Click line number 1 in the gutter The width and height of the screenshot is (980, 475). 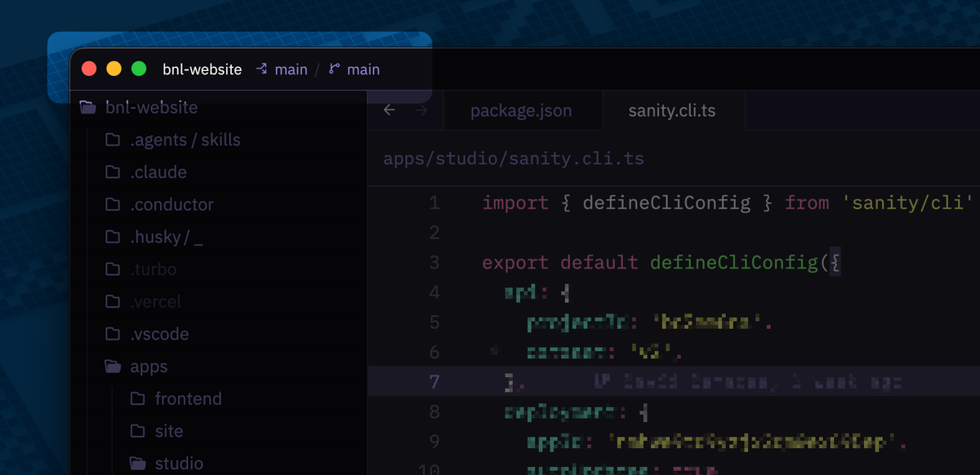[434, 203]
